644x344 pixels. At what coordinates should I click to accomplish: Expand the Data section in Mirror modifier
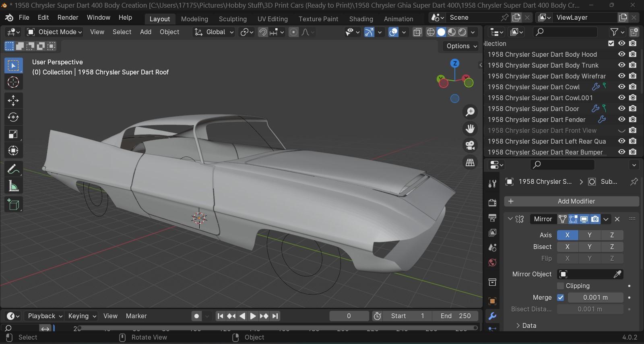529,325
